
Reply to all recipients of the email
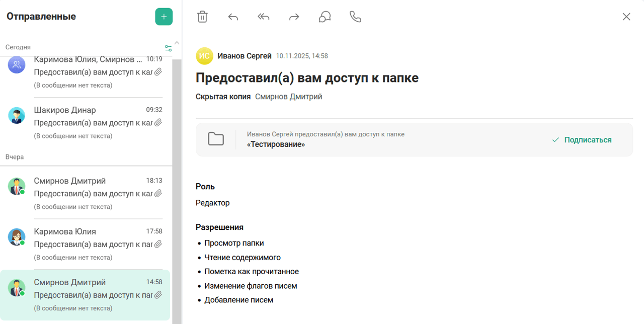tap(263, 17)
